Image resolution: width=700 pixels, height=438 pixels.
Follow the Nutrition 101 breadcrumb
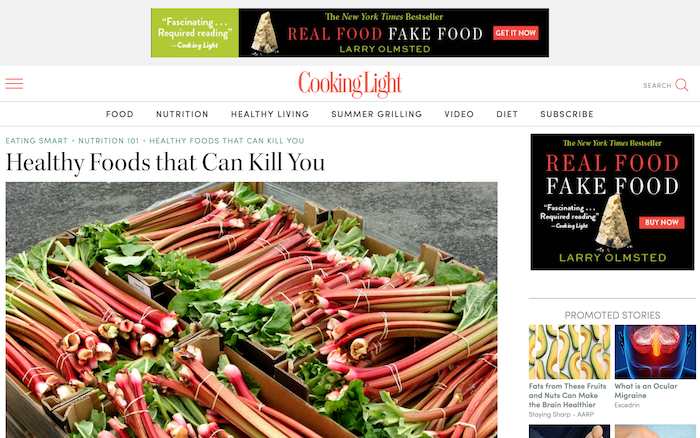tap(108, 141)
